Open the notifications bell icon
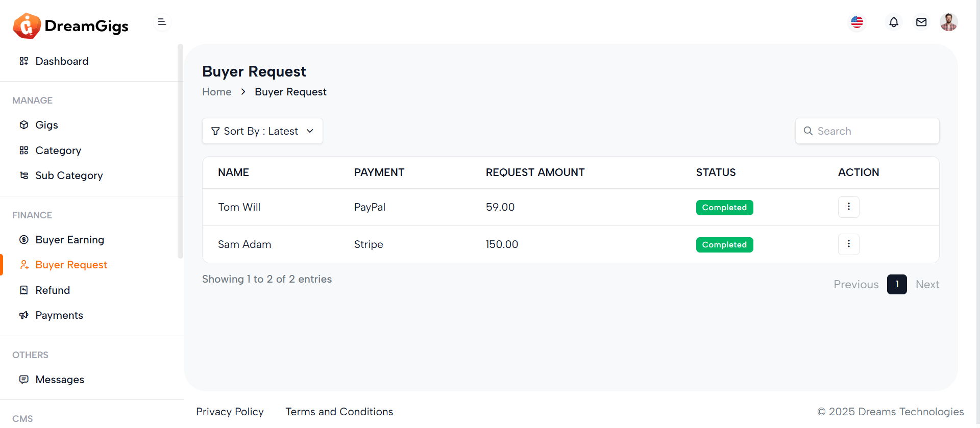The image size is (980, 428). (x=894, y=22)
